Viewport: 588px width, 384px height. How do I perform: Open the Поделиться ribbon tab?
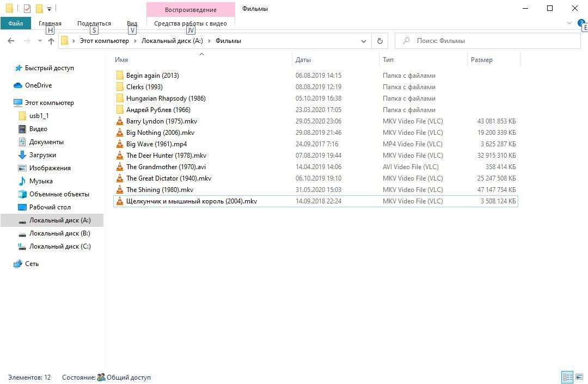pos(94,23)
